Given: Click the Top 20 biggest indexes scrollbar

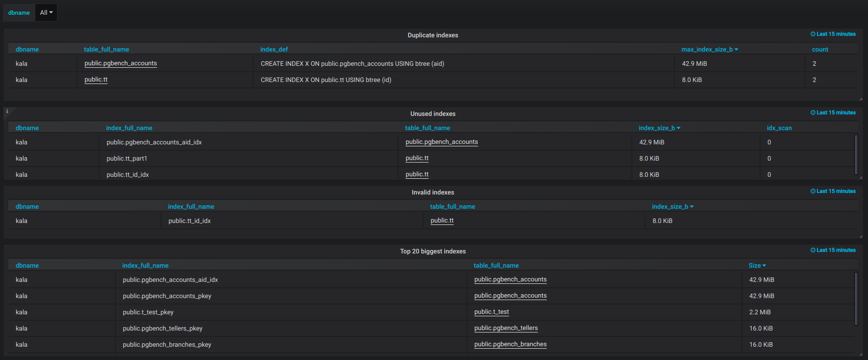Looking at the screenshot, I should [856, 299].
